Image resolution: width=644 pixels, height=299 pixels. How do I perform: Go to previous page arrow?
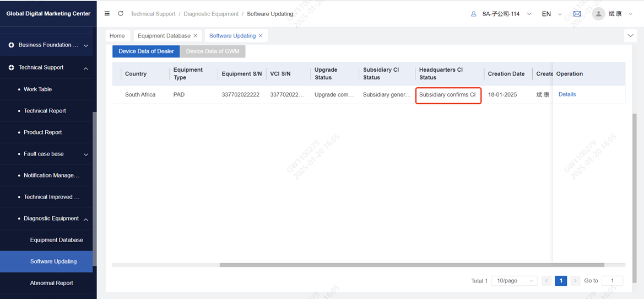coord(546,281)
